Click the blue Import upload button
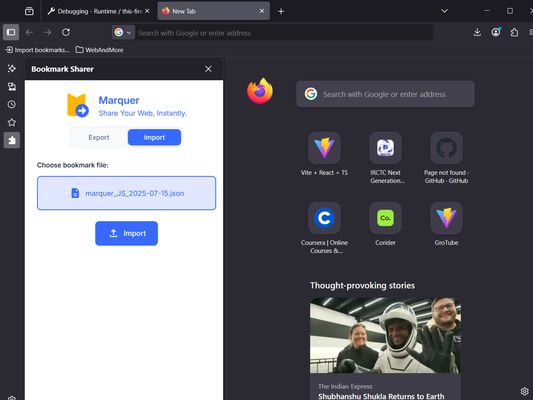This screenshot has width=533, height=400. pos(126,233)
